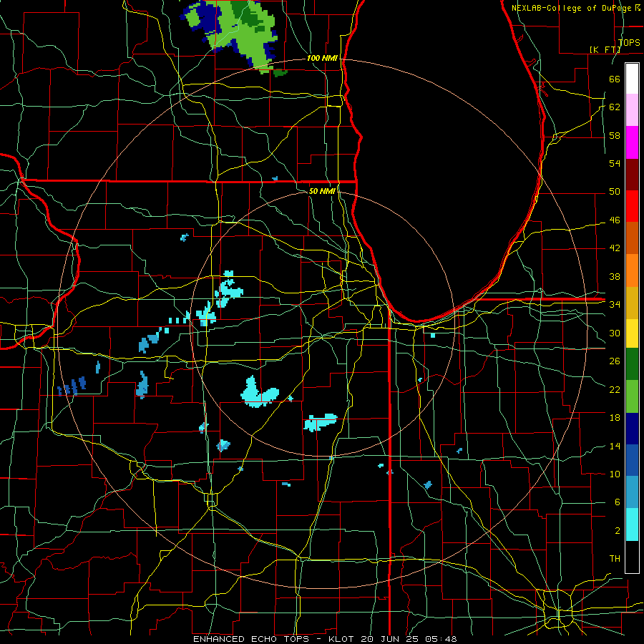Click the "50 NMI" range ring label
This screenshot has width=644, height=644.
click(x=322, y=191)
